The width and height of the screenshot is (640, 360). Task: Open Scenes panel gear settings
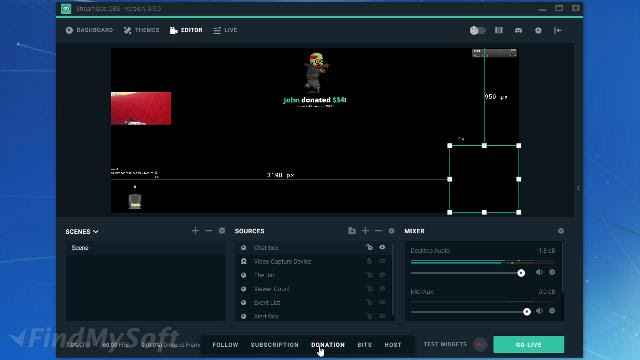(222, 231)
